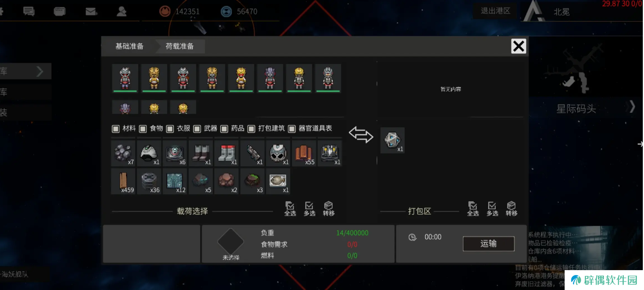
Task: Click the 运输 transport button
Action: coord(488,244)
